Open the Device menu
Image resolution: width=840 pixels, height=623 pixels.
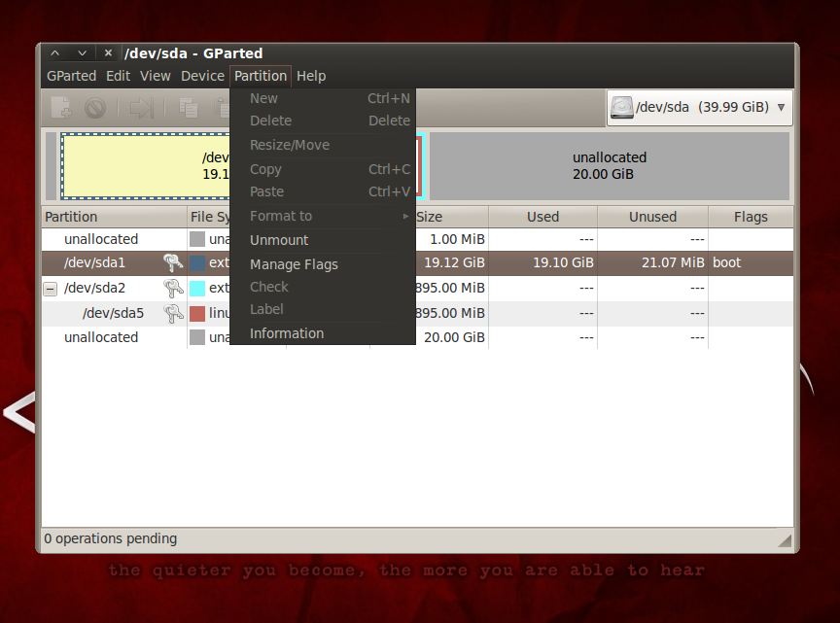click(x=202, y=76)
